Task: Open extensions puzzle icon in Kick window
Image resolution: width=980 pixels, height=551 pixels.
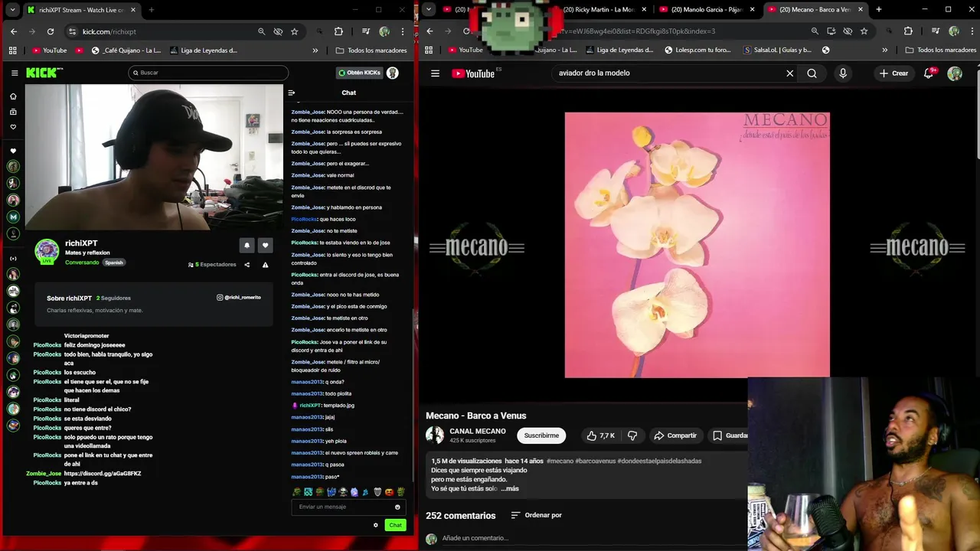Action: click(x=338, y=31)
